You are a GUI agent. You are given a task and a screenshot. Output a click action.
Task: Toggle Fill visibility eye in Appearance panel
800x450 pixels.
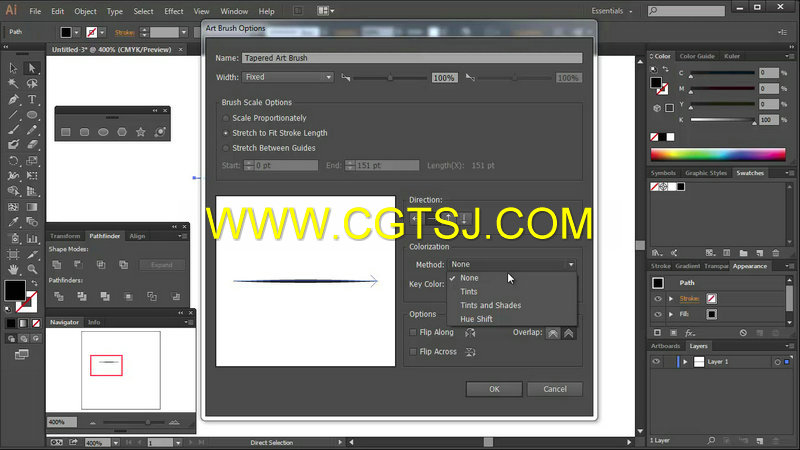click(658, 314)
